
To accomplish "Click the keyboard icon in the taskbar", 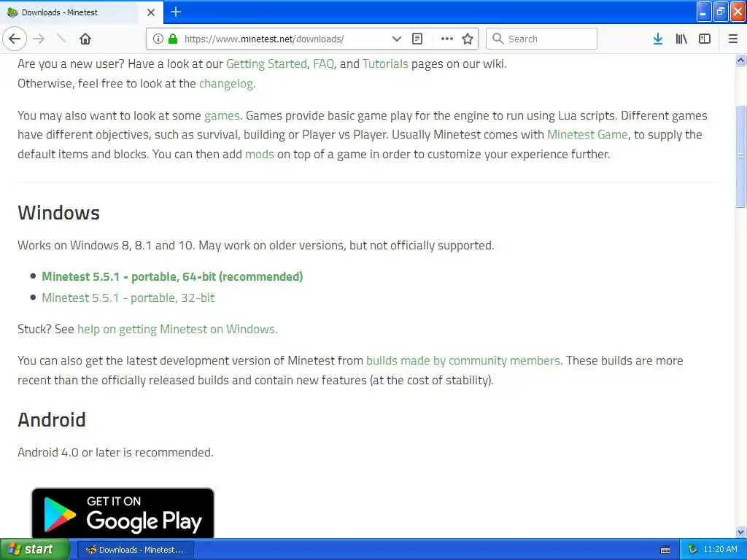I will click(665, 550).
